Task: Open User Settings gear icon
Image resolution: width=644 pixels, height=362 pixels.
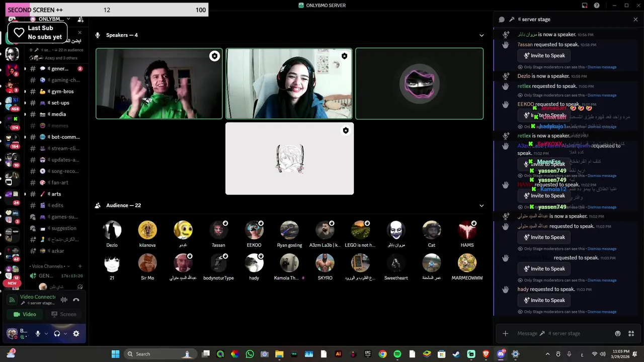Action: click(x=76, y=333)
